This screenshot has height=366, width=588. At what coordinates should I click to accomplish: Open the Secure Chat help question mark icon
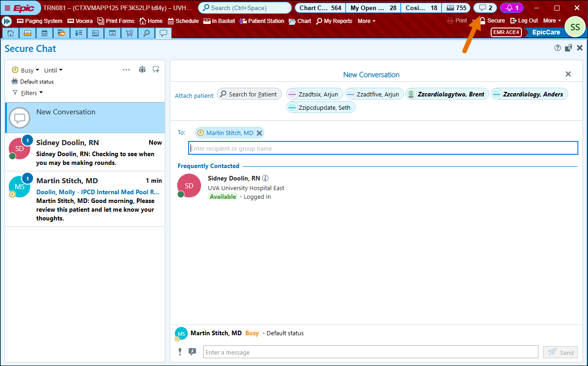[558, 48]
